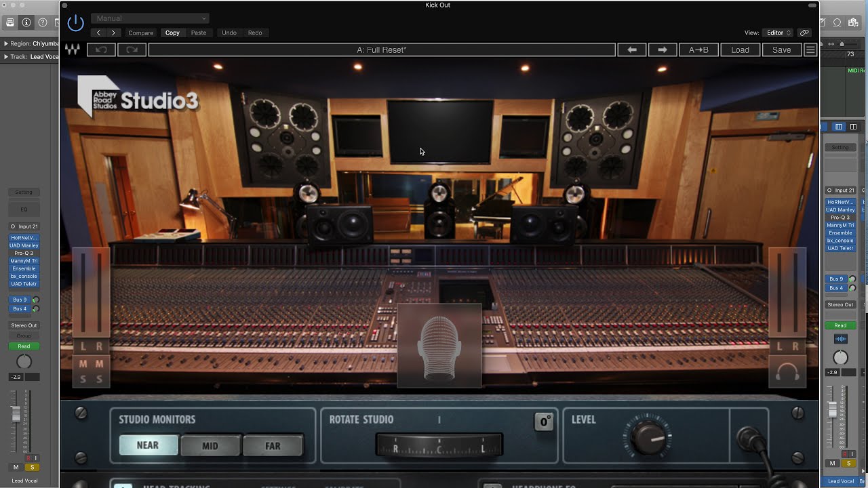The width and height of the screenshot is (868, 488).
Task: Open the Save preset menu
Action: click(781, 49)
